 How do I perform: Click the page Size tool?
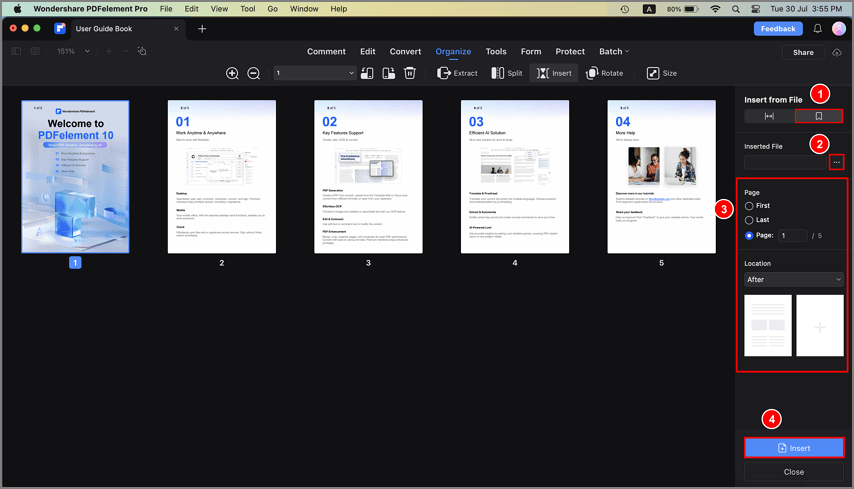[x=661, y=73]
